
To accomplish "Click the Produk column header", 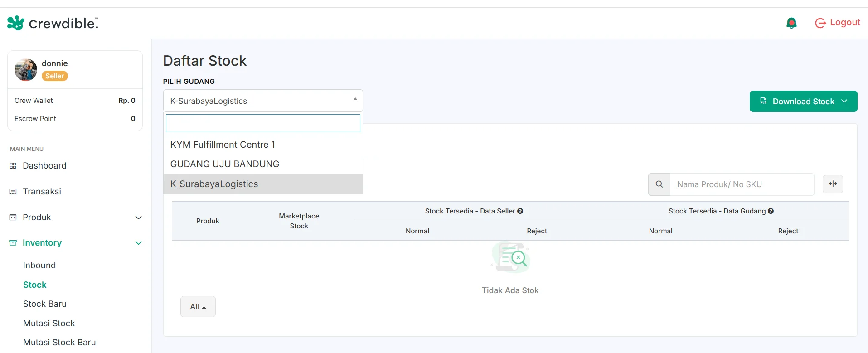I will tap(208, 221).
